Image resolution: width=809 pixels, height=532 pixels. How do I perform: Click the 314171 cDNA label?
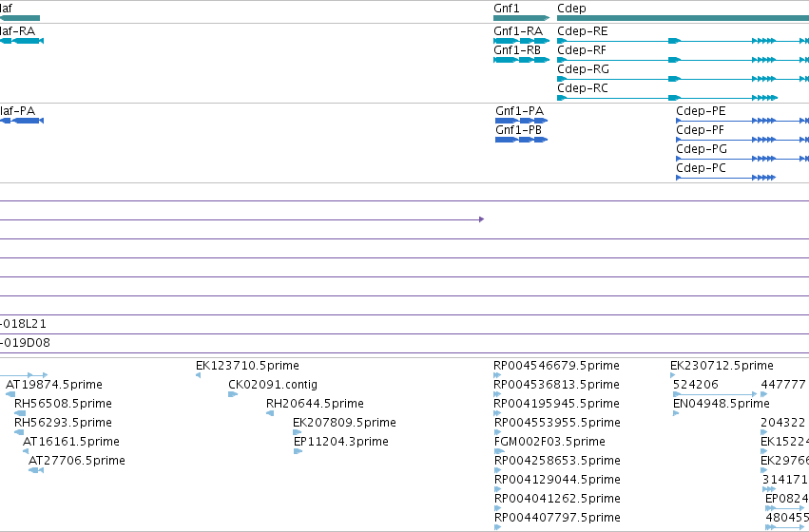pyautogui.click(x=784, y=481)
